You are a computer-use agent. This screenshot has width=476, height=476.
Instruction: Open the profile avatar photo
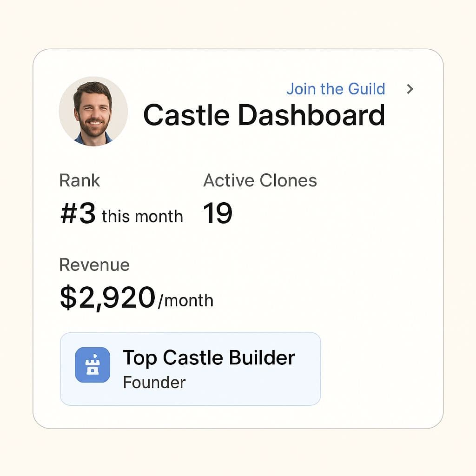[93, 112]
